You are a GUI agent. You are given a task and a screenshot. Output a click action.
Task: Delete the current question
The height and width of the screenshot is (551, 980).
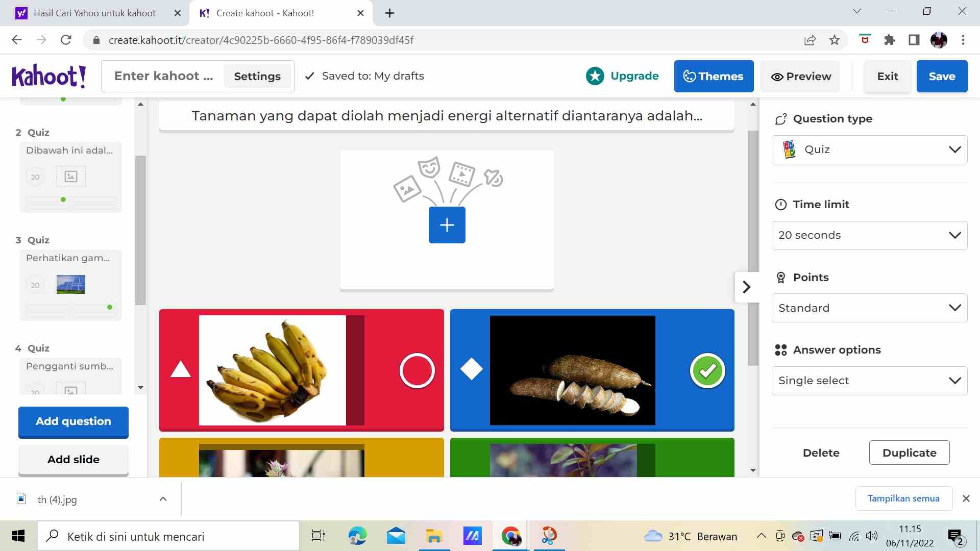821,453
